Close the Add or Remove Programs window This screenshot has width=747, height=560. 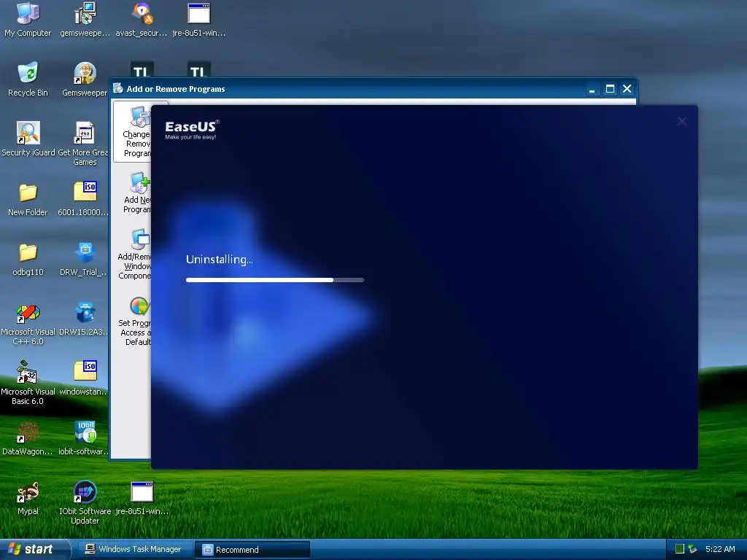(x=627, y=89)
